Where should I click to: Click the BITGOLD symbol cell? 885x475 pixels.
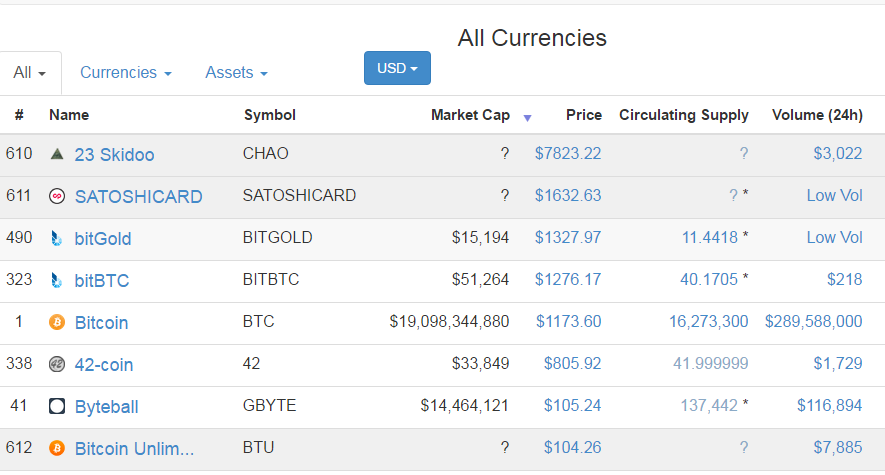277,238
